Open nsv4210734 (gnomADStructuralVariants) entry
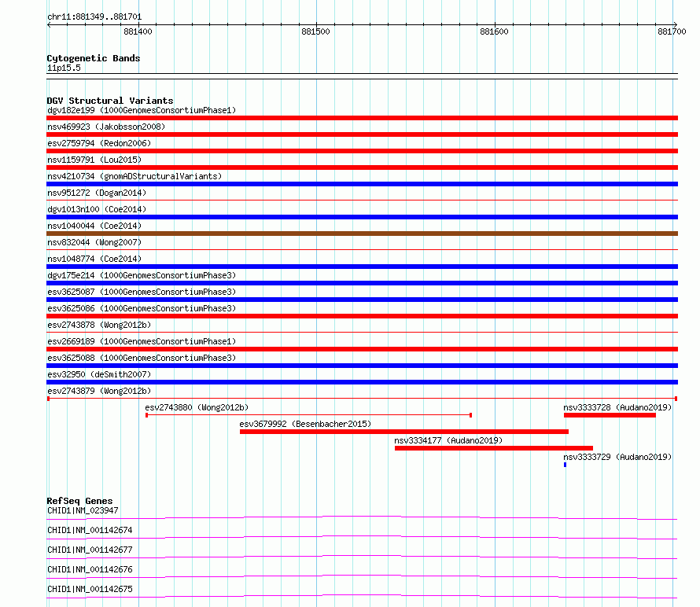Viewport: 700px width, 607px height. click(x=134, y=176)
